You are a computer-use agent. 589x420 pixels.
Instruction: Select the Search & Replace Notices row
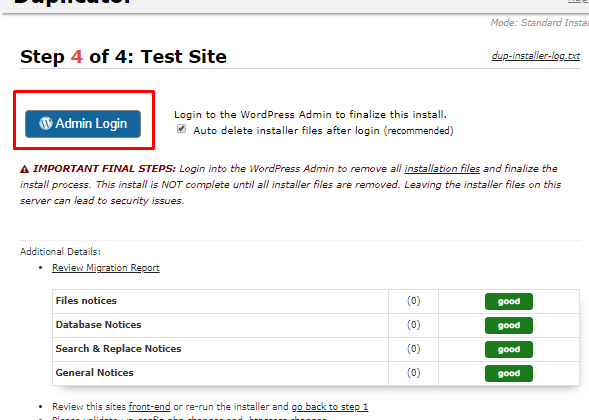coord(316,349)
